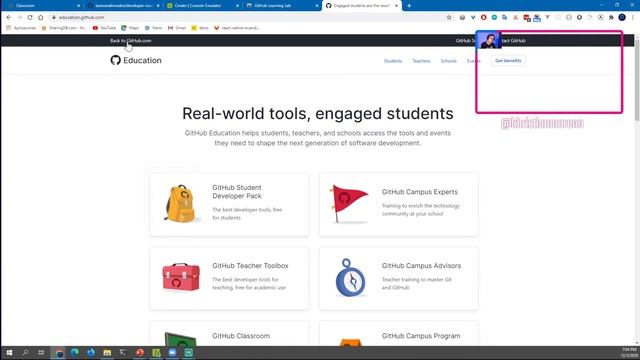Screen dimensions: 640x360
Task: Open the Gmail bookmark
Action: point(177,28)
